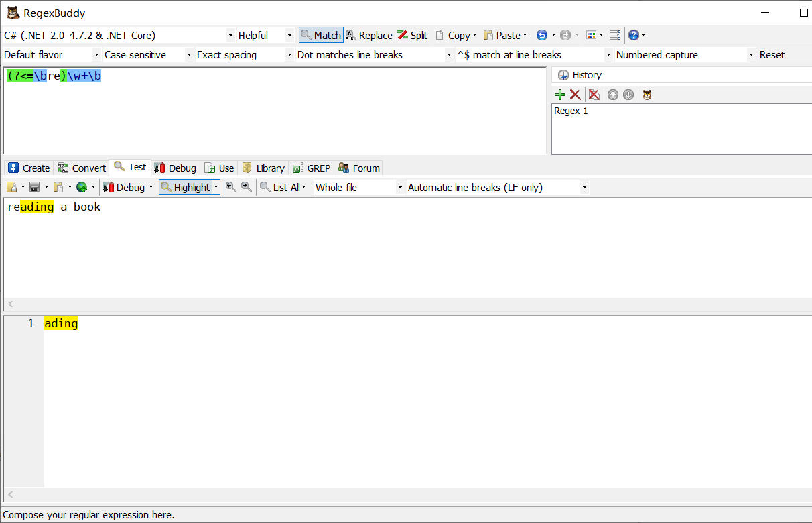Click the Move regex up arrow icon

point(612,95)
